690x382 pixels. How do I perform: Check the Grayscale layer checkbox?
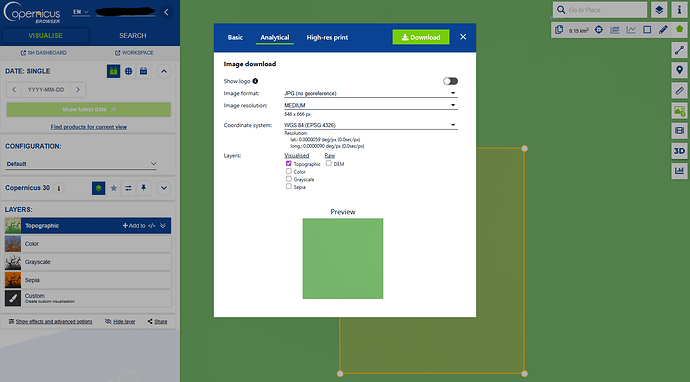point(289,179)
